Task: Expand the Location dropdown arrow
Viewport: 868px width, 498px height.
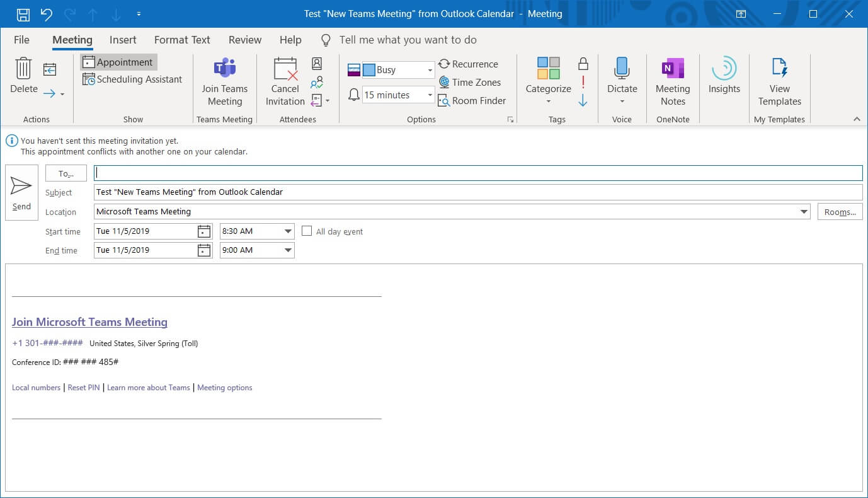Action: (804, 212)
